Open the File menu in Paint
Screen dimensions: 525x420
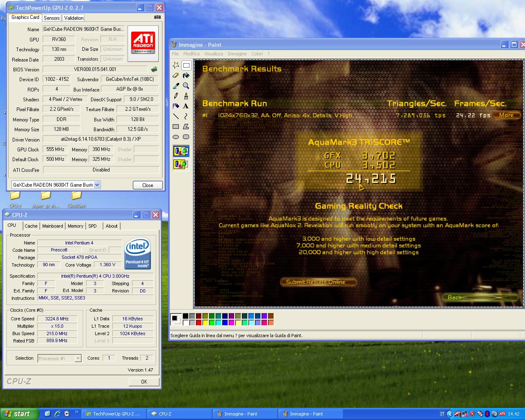point(175,54)
